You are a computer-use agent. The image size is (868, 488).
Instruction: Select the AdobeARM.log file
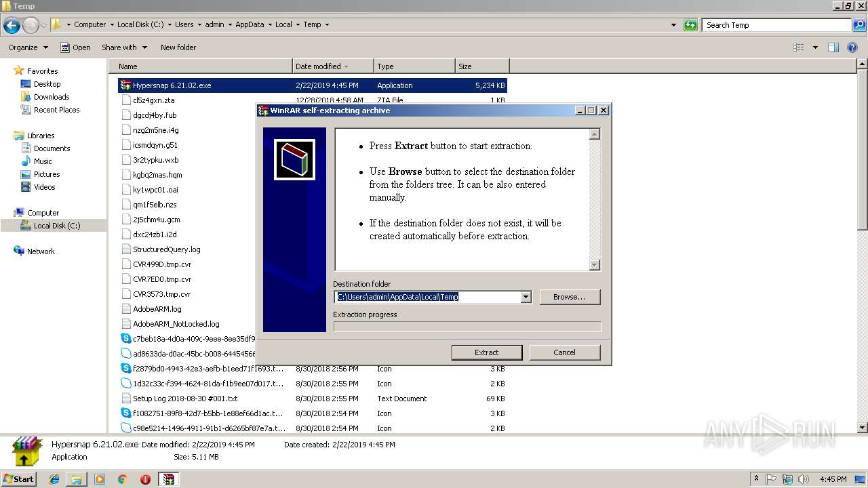click(157, 309)
